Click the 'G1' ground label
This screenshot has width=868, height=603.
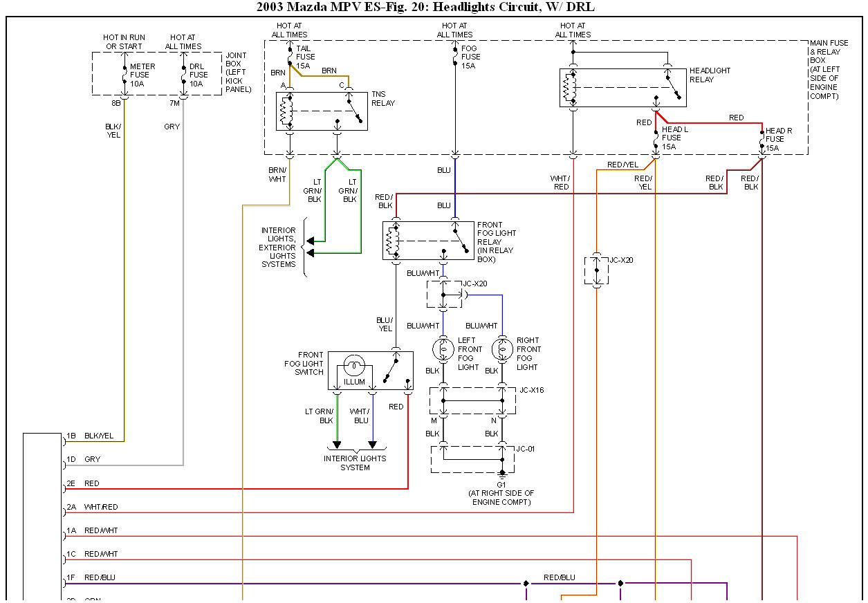click(x=502, y=485)
